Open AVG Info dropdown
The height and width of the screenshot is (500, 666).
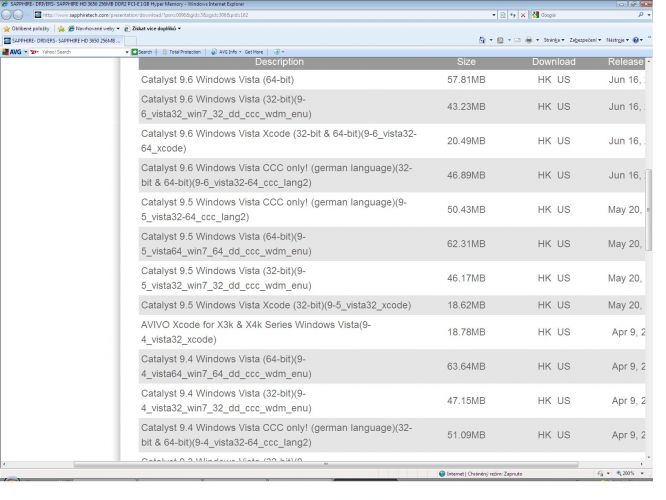tap(226, 52)
